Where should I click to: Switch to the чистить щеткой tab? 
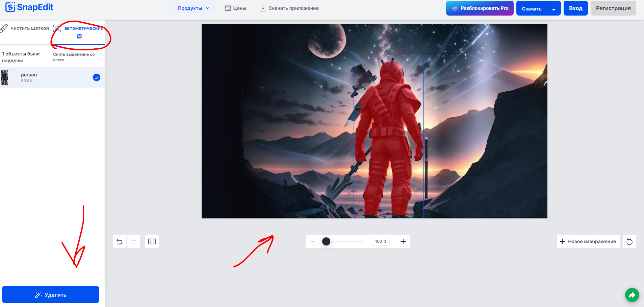(x=26, y=28)
